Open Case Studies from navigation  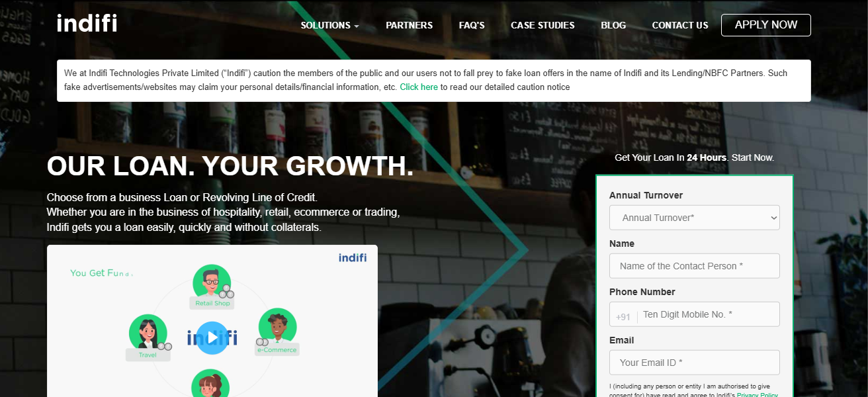tap(542, 25)
